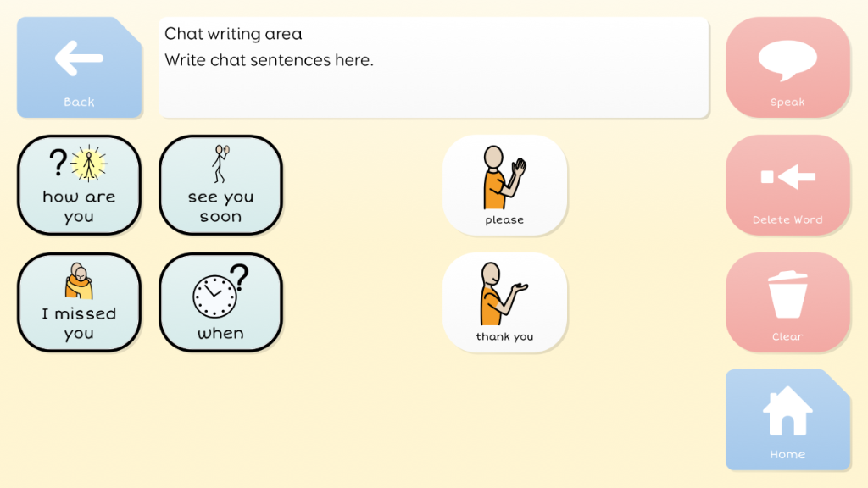This screenshot has width=868, height=488.
Task: Click the Clear trash can button
Action: click(787, 302)
